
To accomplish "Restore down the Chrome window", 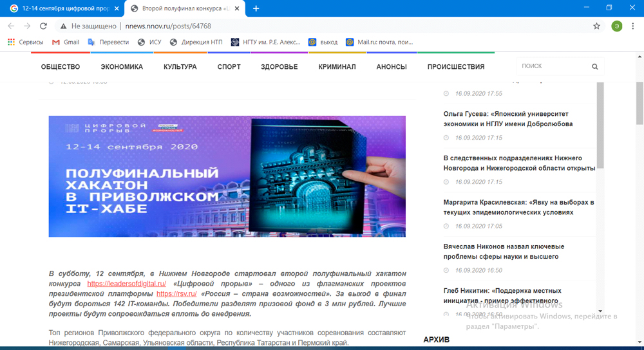I will [x=609, y=7].
